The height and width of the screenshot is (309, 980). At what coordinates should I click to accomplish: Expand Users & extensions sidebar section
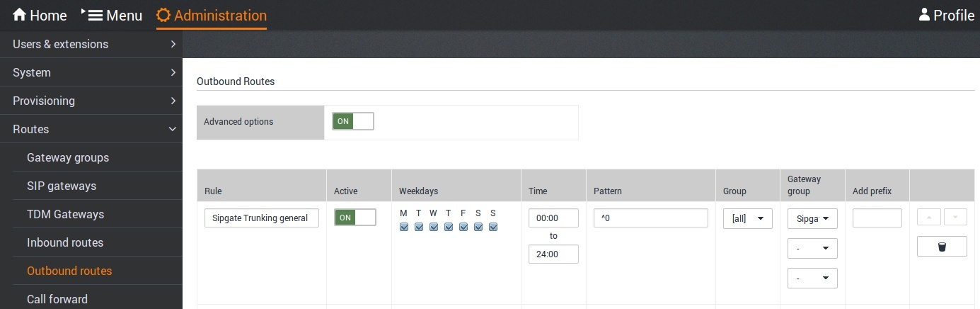91,44
